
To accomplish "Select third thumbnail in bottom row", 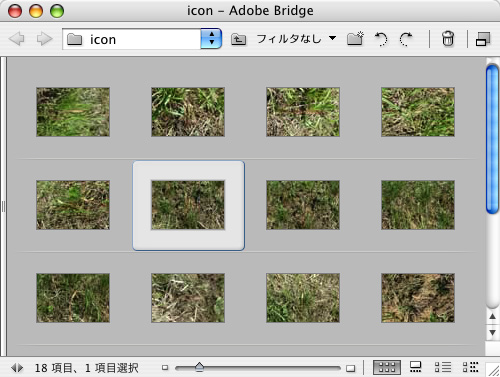I will [x=303, y=298].
